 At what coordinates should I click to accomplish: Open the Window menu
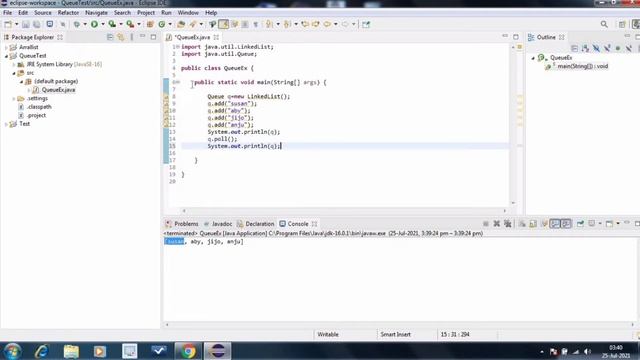[188, 13]
